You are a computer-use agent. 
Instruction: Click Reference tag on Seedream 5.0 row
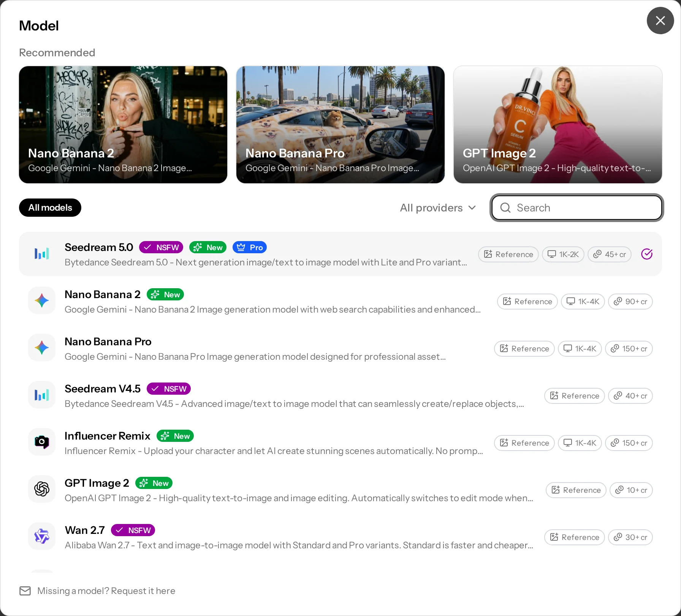(508, 254)
